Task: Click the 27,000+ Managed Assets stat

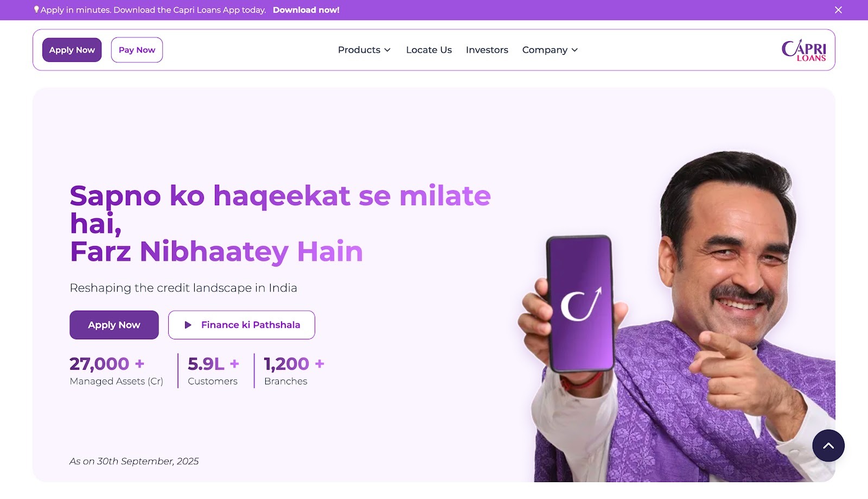Action: click(x=116, y=371)
